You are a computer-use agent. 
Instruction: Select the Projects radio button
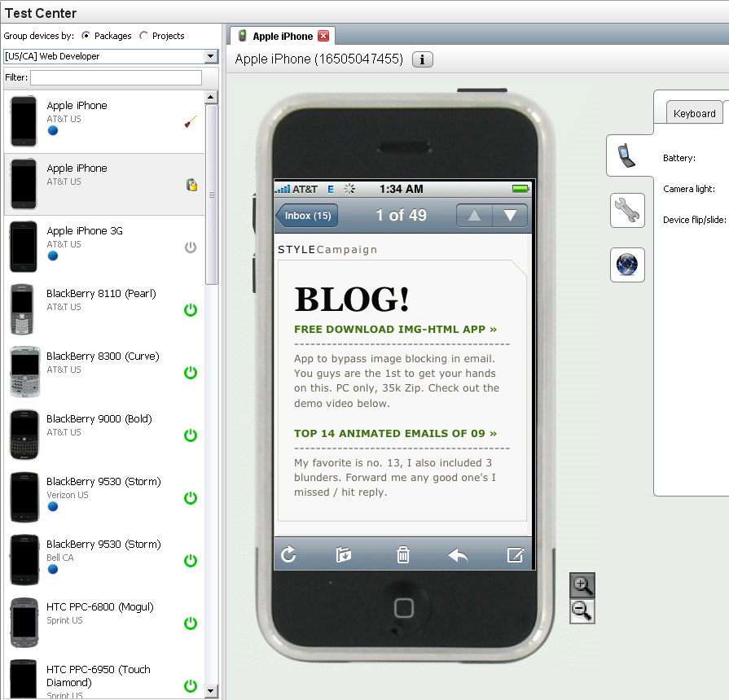click(x=144, y=36)
